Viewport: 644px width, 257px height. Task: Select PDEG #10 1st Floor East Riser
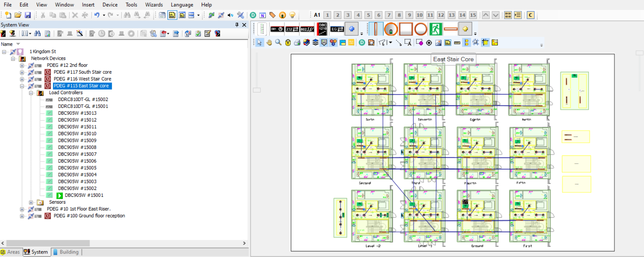click(x=79, y=209)
